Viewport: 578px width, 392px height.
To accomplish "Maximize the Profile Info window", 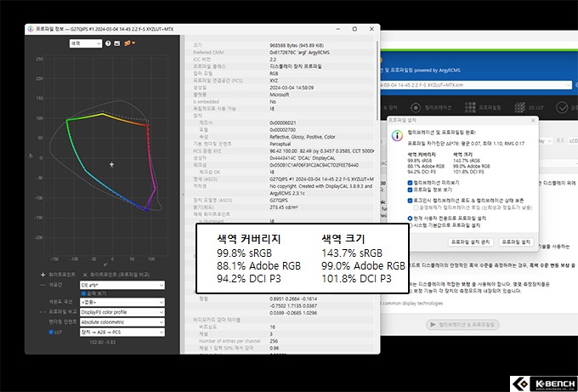I will pyautogui.click(x=354, y=29).
